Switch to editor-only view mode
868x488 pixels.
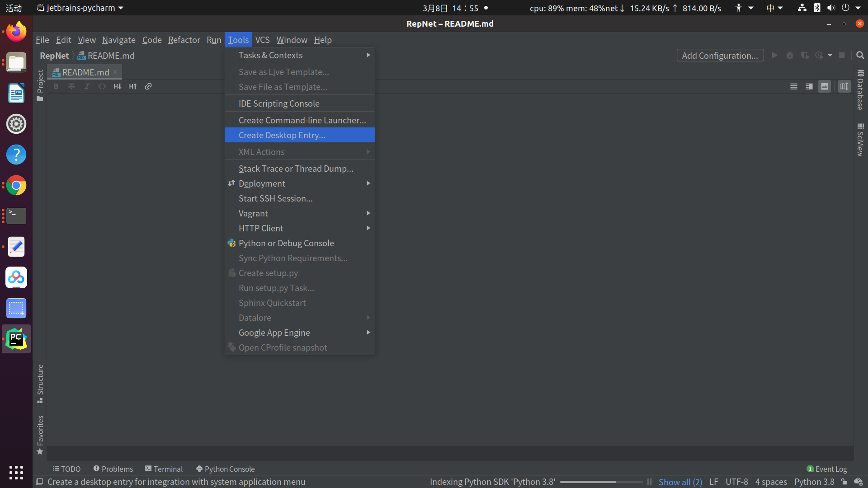793,86
